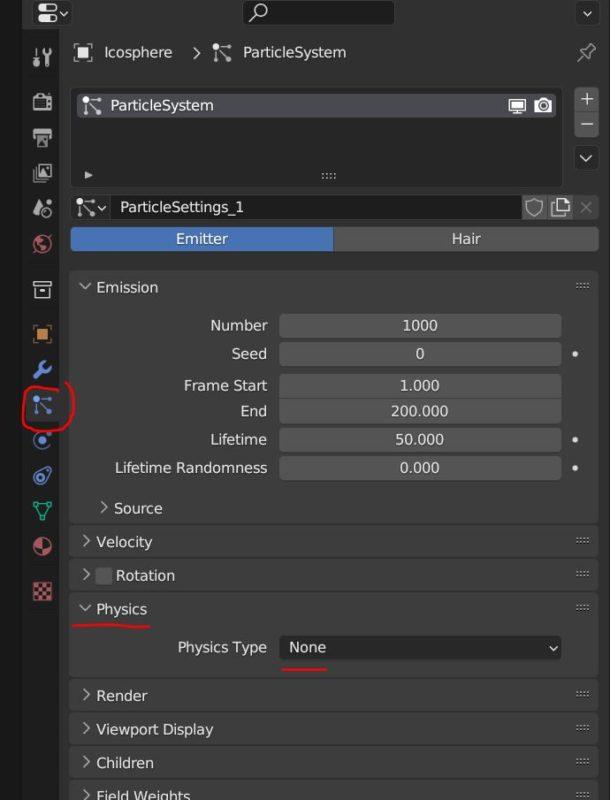Animate the Lifetime Randomness property dot

575,468
